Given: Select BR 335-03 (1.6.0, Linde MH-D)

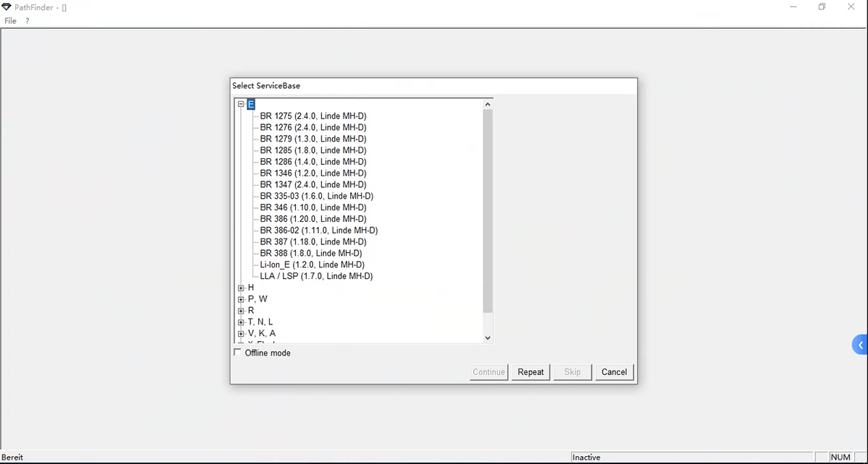Looking at the screenshot, I should pos(316,196).
